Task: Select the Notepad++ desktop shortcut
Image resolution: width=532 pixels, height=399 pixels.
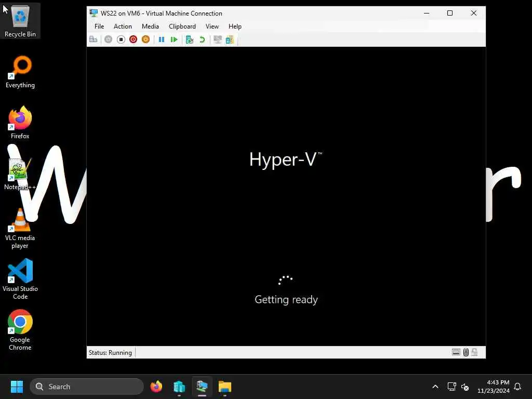Action: click(x=20, y=174)
